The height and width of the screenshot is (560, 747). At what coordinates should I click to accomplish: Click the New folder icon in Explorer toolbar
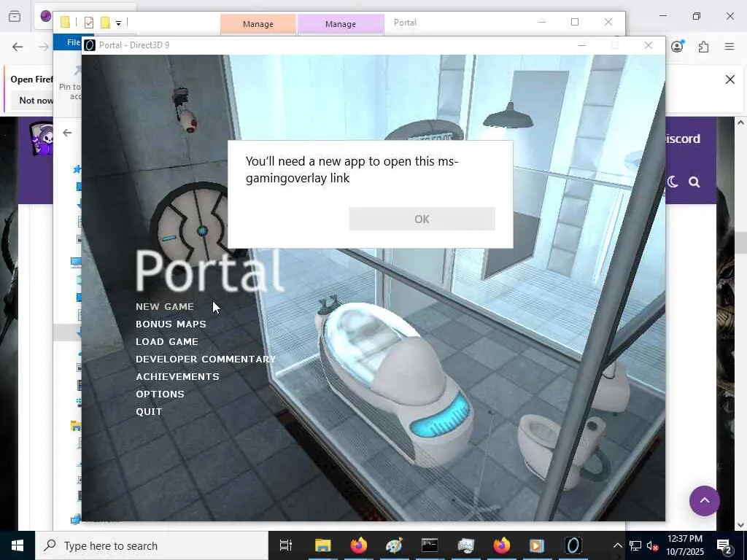click(105, 23)
